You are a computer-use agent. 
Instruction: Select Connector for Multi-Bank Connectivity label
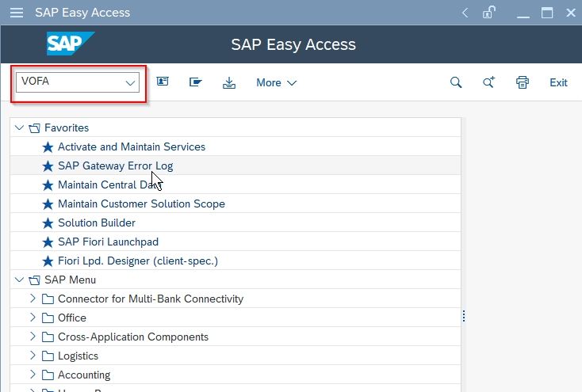[151, 299]
